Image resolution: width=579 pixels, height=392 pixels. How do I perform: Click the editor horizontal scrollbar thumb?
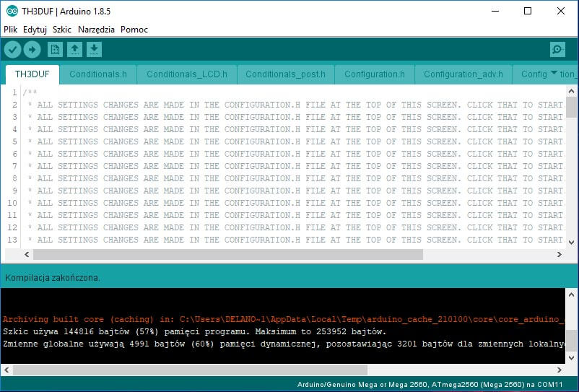228,254
